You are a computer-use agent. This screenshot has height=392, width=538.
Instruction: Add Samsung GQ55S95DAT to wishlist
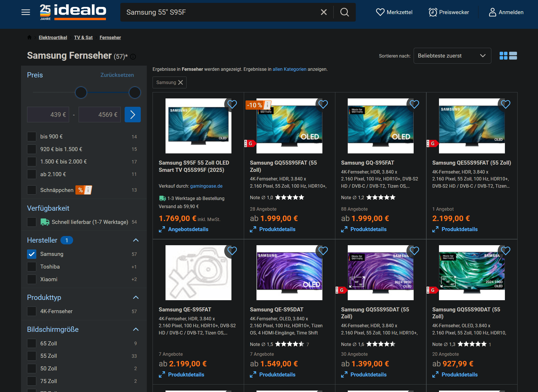click(414, 251)
